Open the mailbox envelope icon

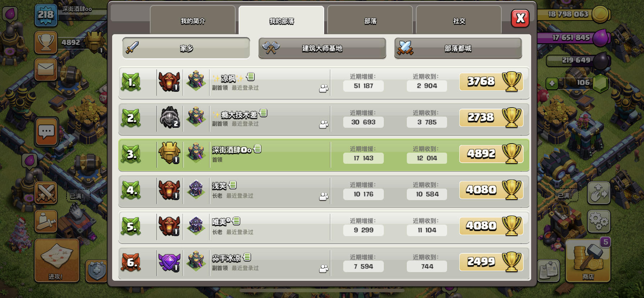pos(46,69)
